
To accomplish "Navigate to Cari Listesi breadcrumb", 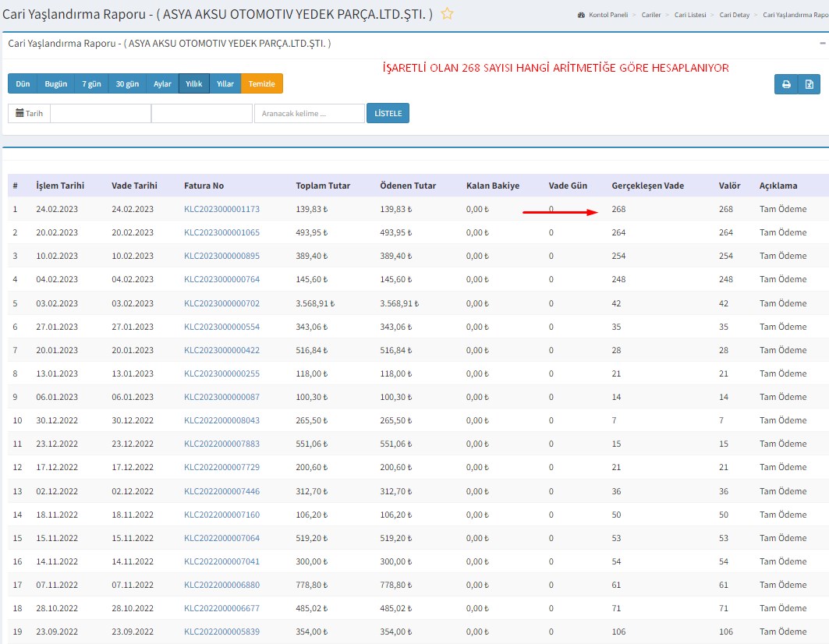I will [692, 15].
